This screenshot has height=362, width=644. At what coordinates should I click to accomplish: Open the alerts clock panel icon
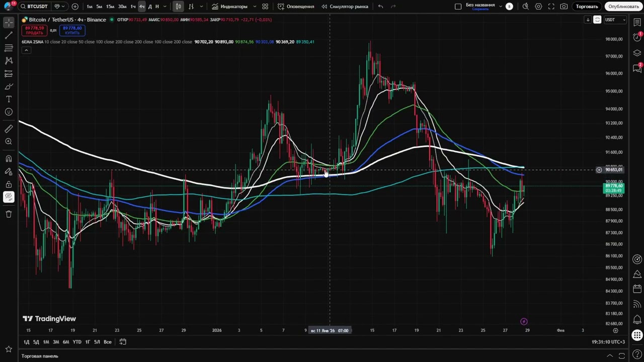[637, 38]
